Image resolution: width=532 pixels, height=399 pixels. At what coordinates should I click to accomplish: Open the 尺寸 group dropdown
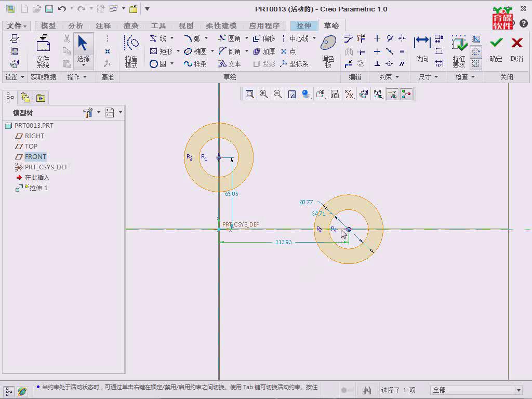428,77
